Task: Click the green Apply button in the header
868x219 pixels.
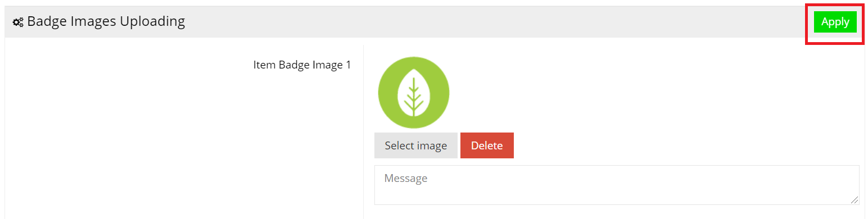Action: coord(835,22)
